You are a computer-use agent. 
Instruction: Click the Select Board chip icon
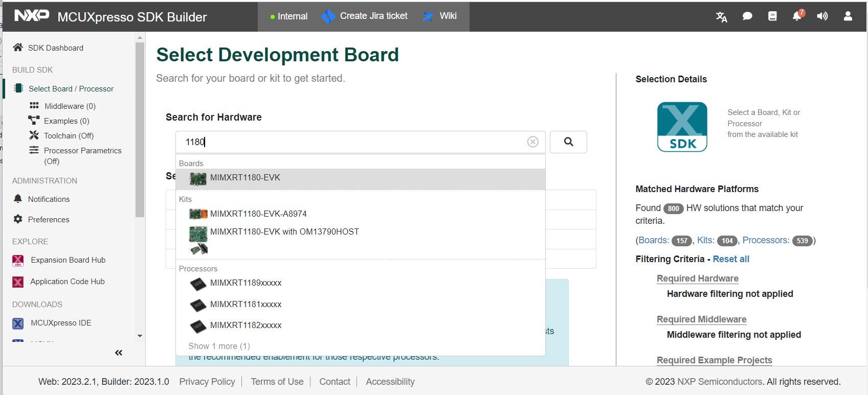point(18,88)
